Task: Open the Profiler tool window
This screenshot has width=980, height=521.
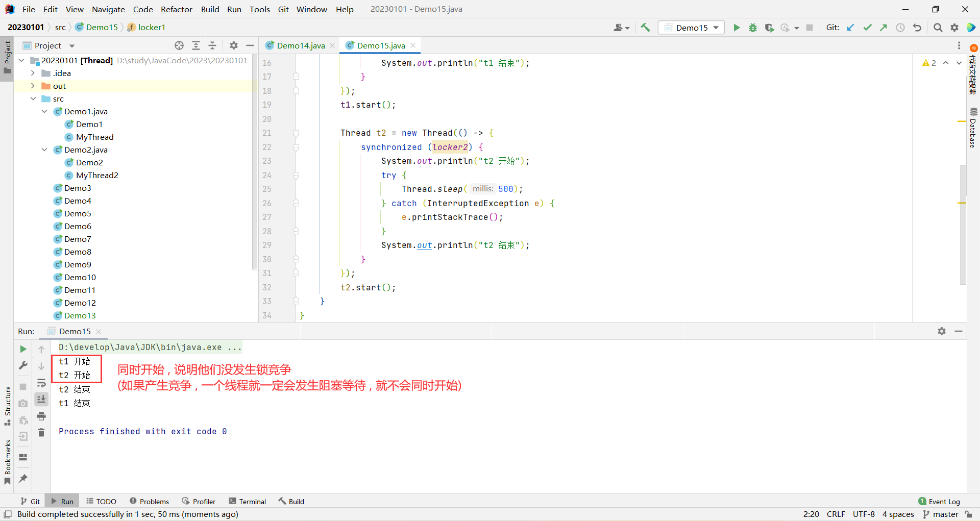Action: click(x=199, y=502)
